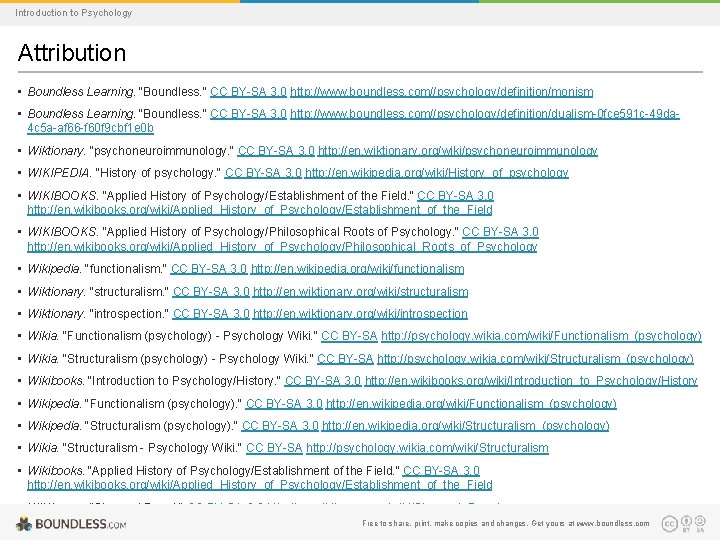Screen dimensions: 720x540
Task: Open en.wikipedia.org Structuralism_(psychology) link
Action: coord(466,426)
